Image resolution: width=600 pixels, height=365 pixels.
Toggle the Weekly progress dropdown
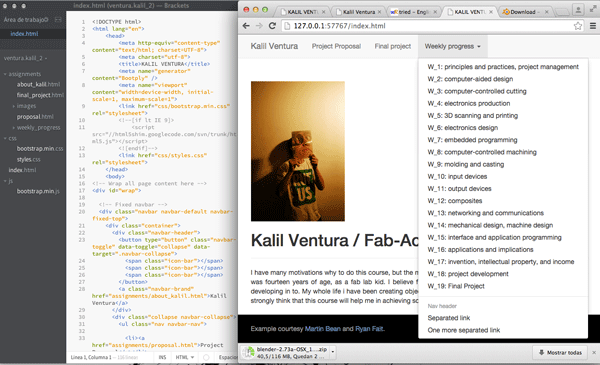(x=452, y=46)
